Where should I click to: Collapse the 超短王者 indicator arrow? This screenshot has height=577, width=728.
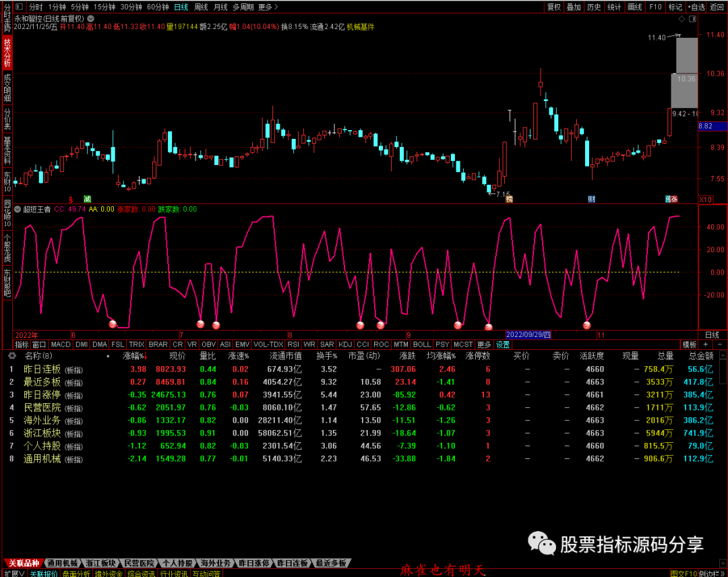pyautogui.click(x=18, y=210)
